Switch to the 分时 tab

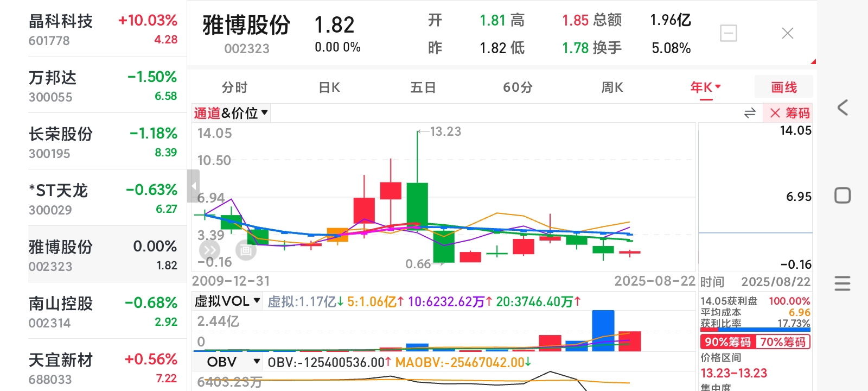[x=234, y=87]
